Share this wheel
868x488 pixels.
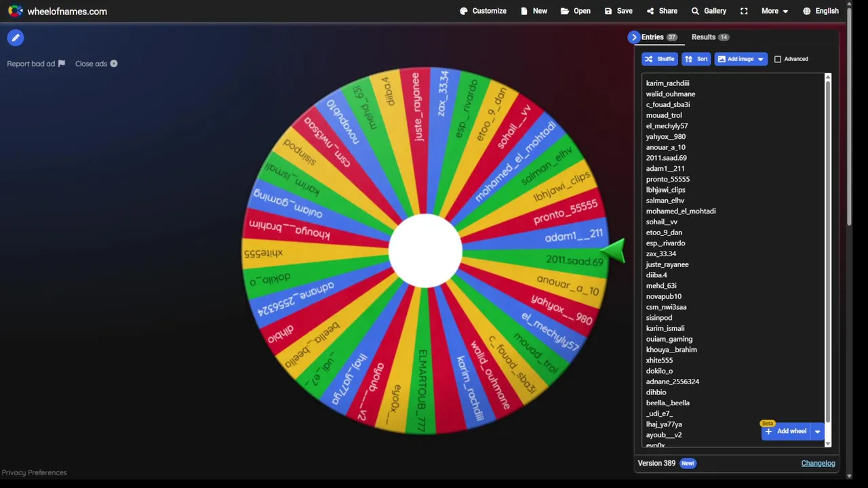coord(662,11)
